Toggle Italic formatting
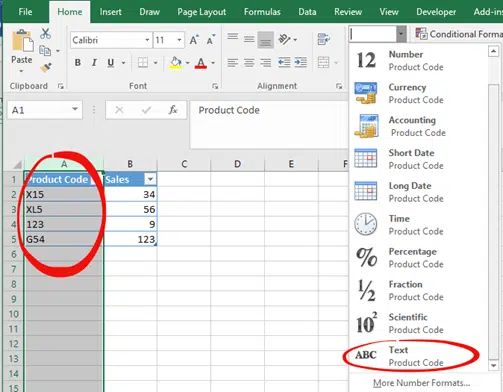This screenshot has width=503, height=392. (x=94, y=62)
